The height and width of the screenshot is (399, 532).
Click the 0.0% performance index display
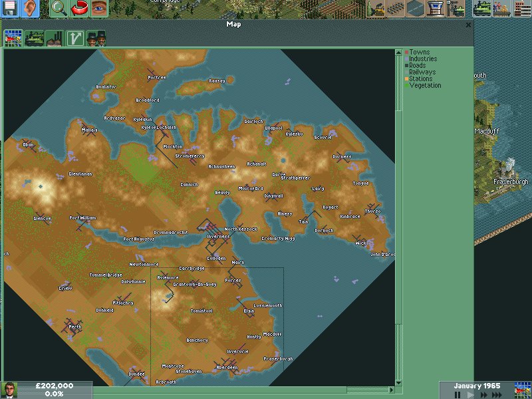54,394
